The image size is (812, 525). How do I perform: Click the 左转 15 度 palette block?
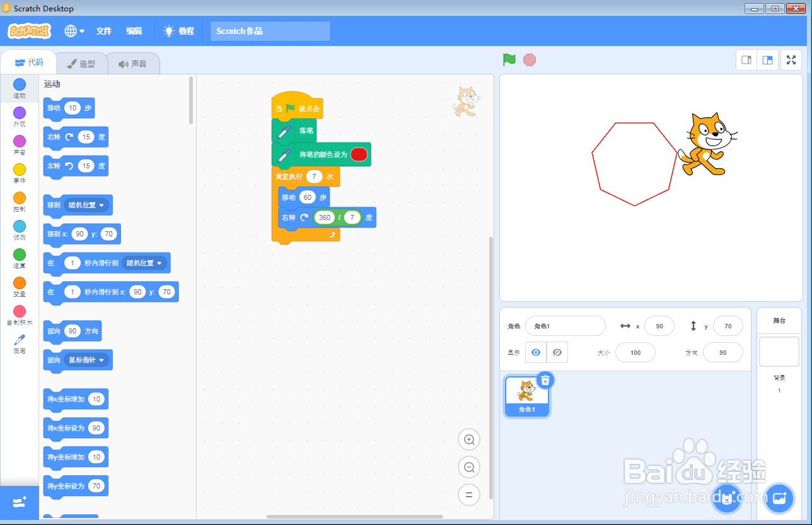coord(76,166)
